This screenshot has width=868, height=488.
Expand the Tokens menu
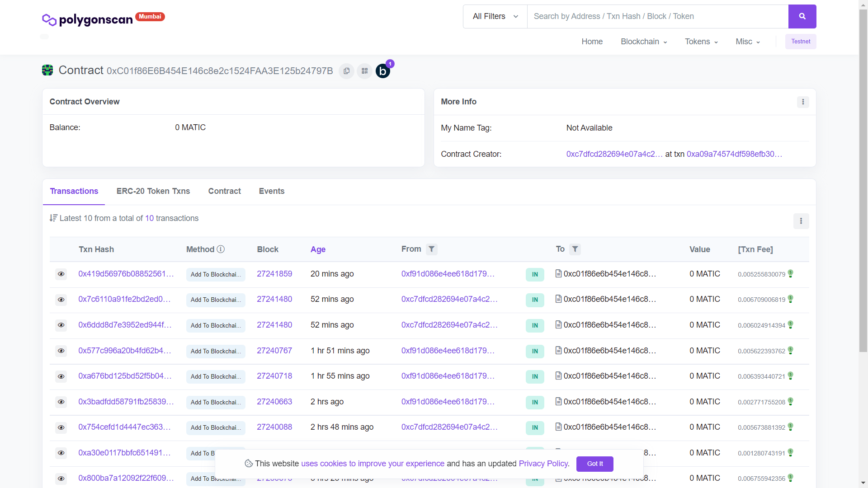coord(701,42)
